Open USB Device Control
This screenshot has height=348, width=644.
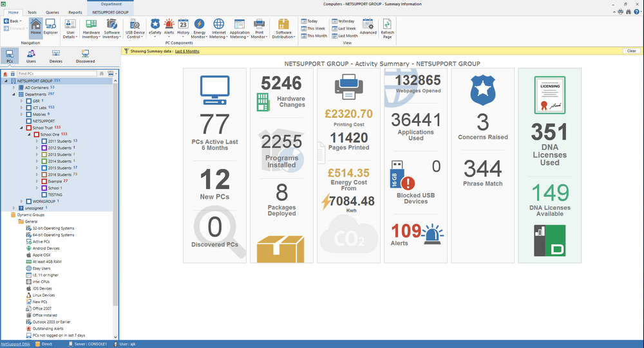[135, 29]
